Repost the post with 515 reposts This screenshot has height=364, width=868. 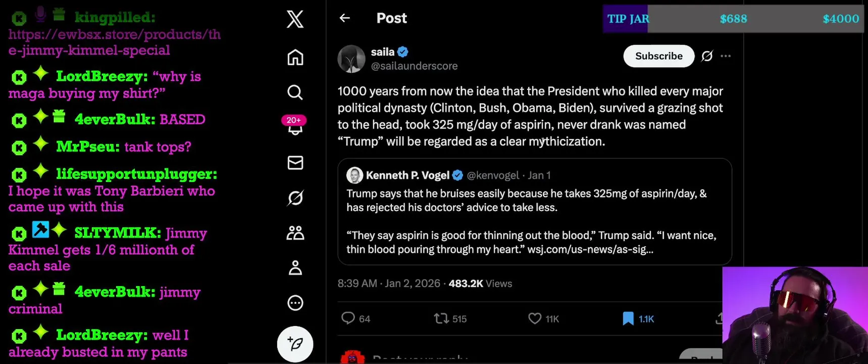pyautogui.click(x=441, y=318)
